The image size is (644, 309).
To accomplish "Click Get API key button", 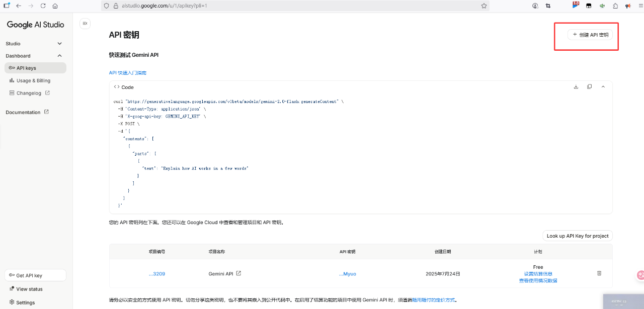I will click(35, 275).
